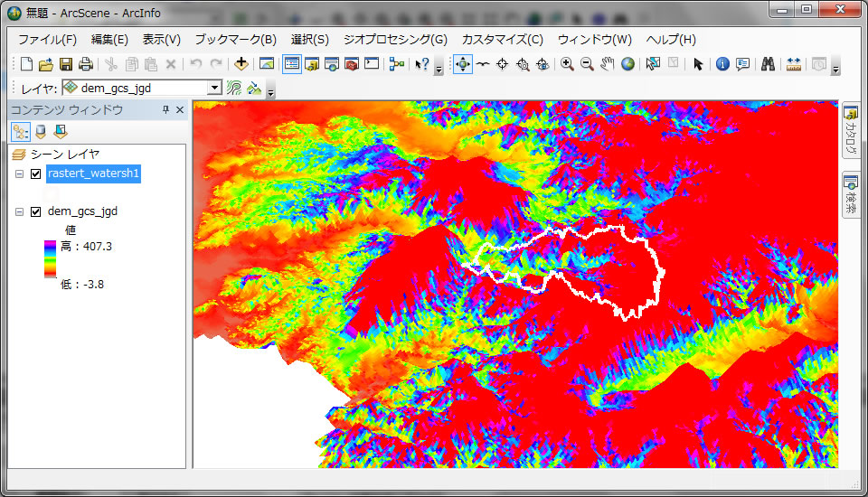
Task: Click the Full Extent globe icon
Action: click(x=627, y=64)
